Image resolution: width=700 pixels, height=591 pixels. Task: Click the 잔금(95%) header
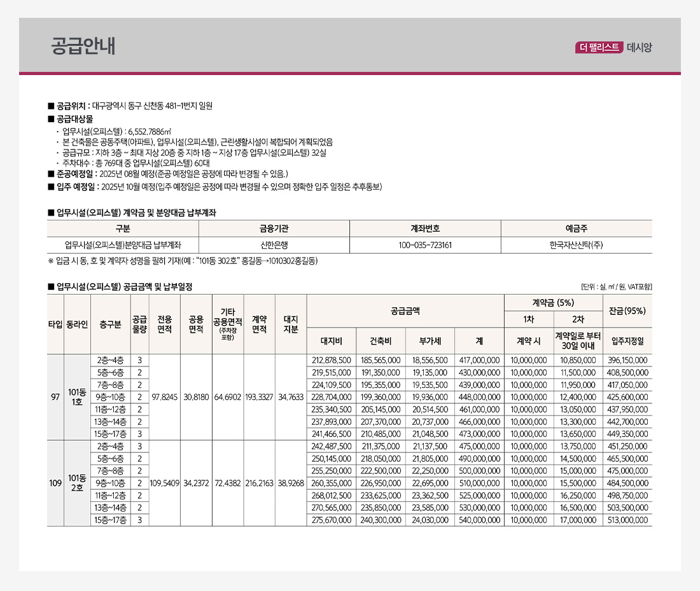pos(627,310)
